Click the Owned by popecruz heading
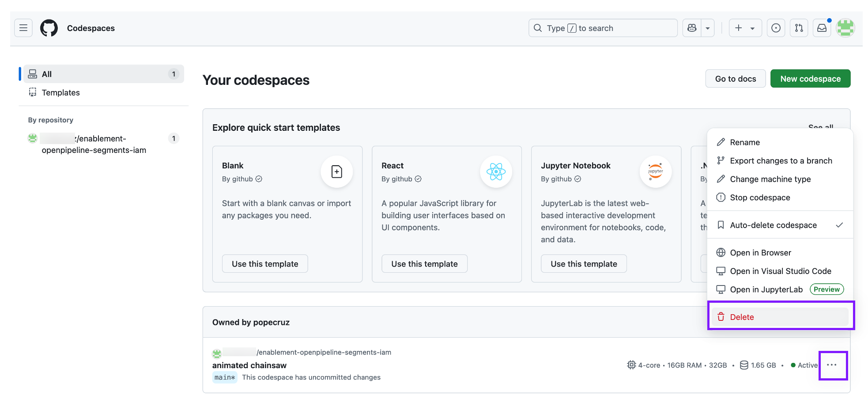The width and height of the screenshot is (868, 411). (251, 322)
